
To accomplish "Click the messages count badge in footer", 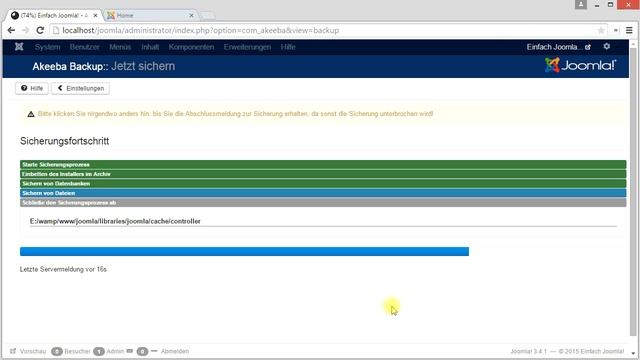I will 142,351.
